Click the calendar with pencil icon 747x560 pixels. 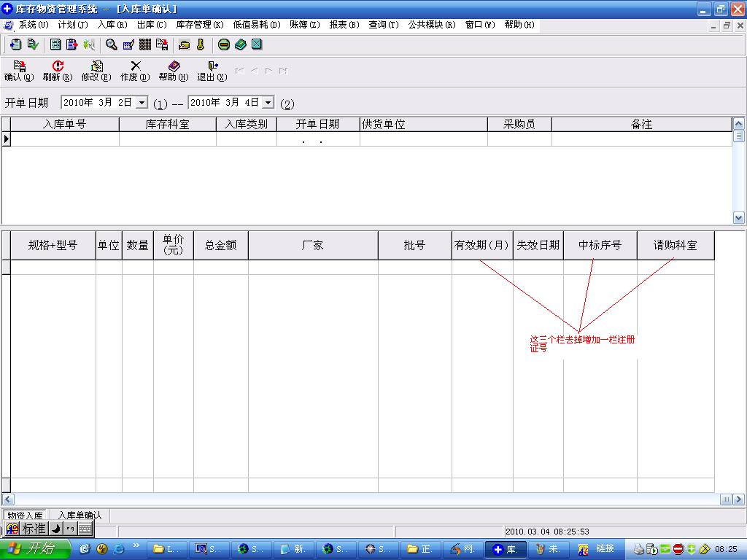128,44
